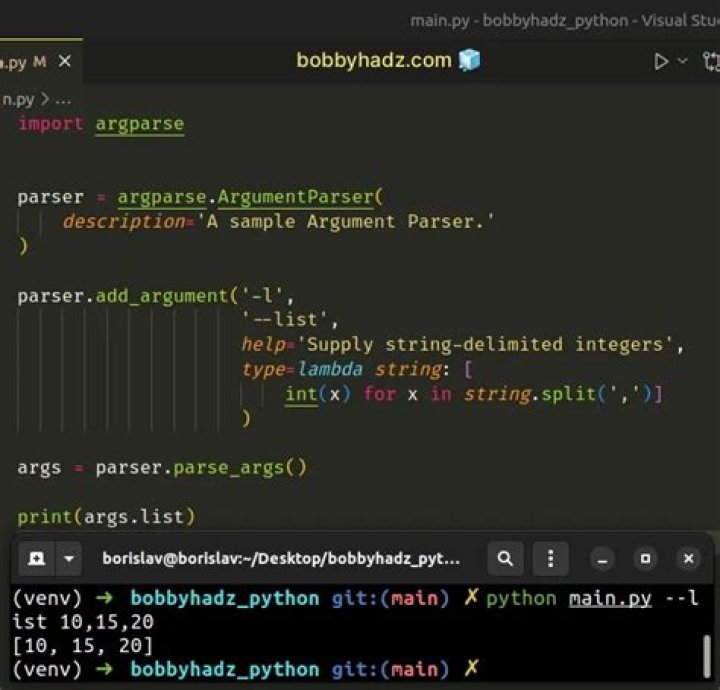This screenshot has height=690, width=720.
Task: Expand terminal tab dropdown arrow
Action: (x=69, y=559)
